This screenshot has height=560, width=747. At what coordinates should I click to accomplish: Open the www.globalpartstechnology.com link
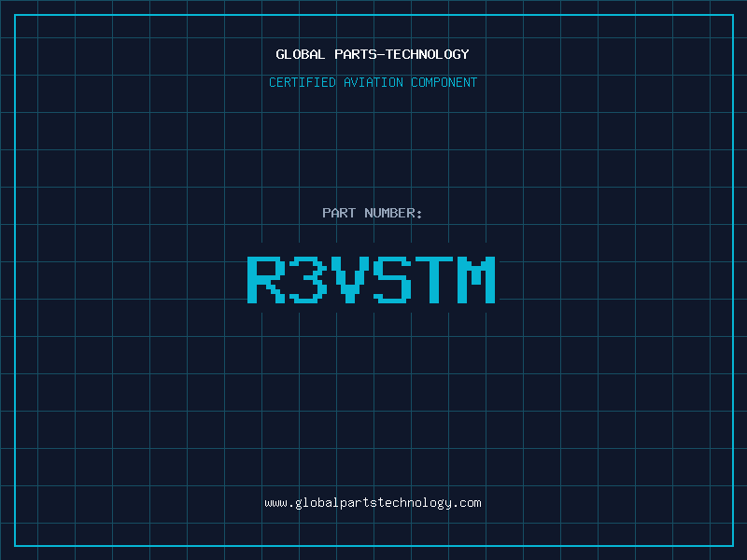point(373,503)
